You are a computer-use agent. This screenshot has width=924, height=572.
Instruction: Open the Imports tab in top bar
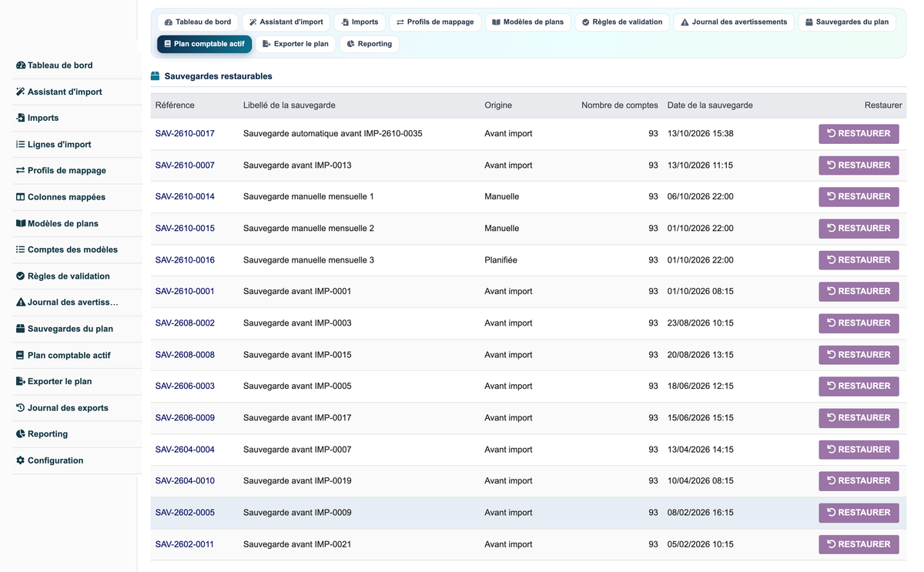pos(360,22)
